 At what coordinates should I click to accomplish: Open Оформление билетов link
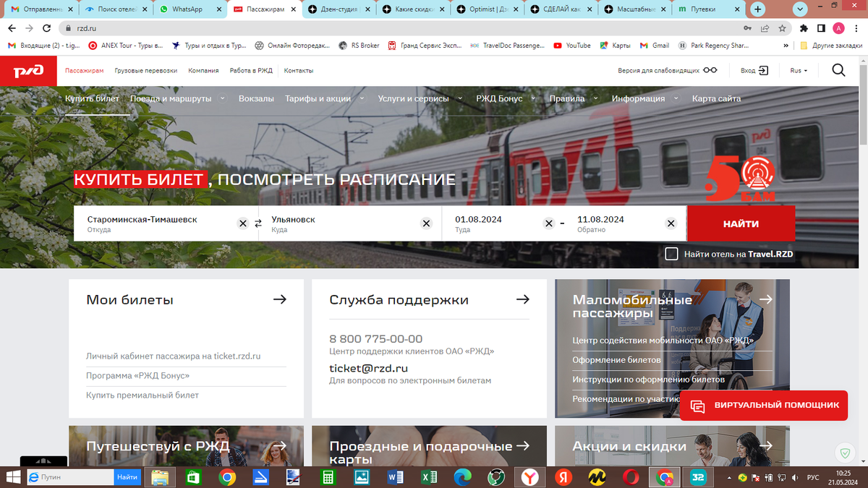(616, 359)
